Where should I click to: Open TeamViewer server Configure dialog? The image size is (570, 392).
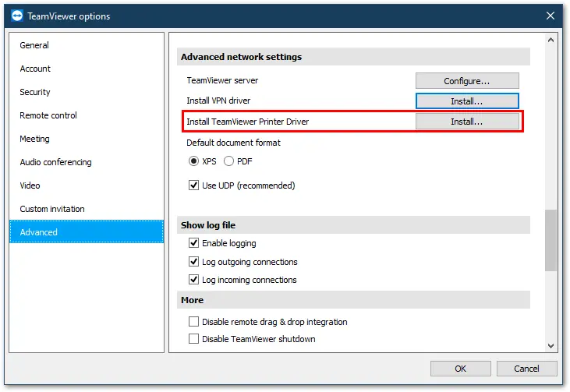467,80
